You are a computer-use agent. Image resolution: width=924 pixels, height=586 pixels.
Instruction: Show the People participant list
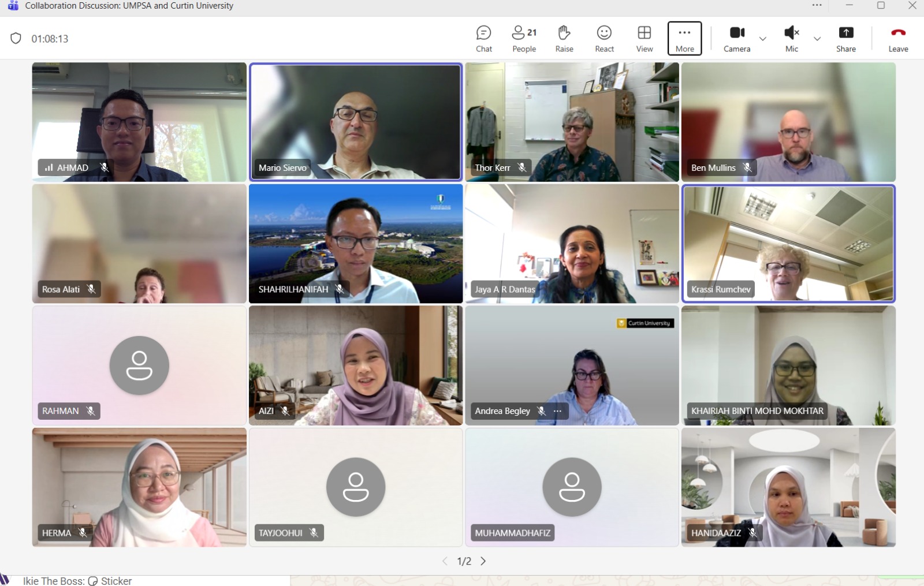[x=524, y=39]
